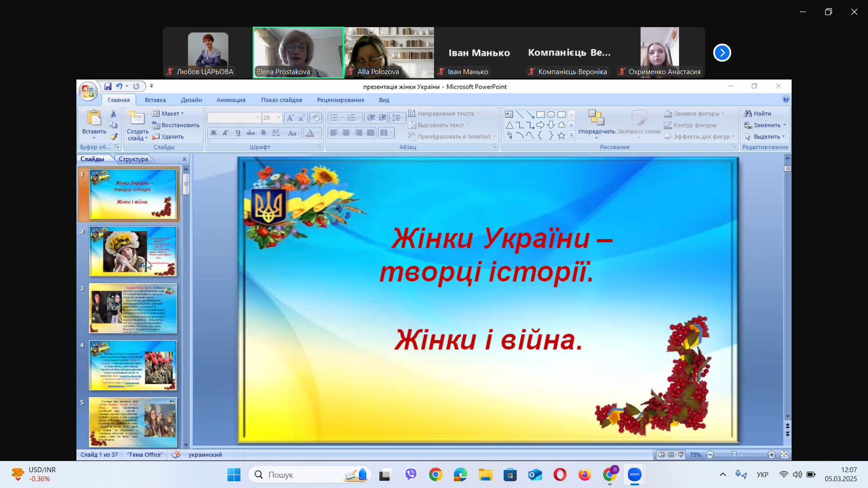Click the Cut scissors icon
Viewport: 868px width, 488px height.
[x=113, y=114]
